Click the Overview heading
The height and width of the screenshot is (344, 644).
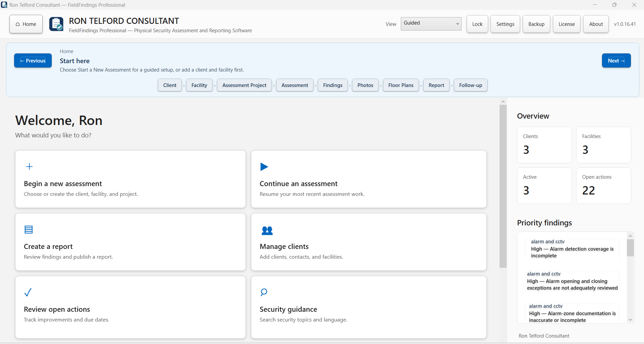(533, 116)
